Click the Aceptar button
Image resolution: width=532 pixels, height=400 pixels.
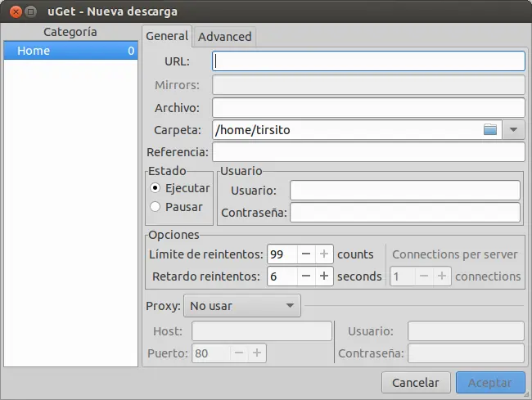pyautogui.click(x=490, y=383)
